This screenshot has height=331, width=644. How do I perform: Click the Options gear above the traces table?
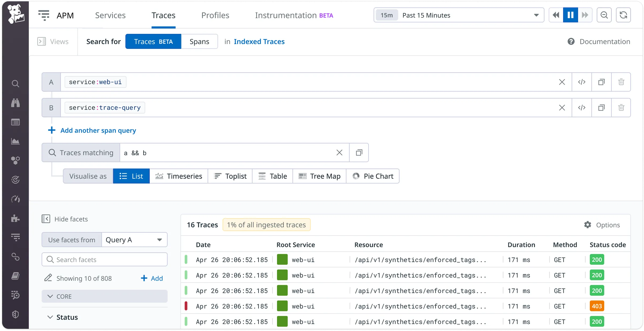click(587, 225)
